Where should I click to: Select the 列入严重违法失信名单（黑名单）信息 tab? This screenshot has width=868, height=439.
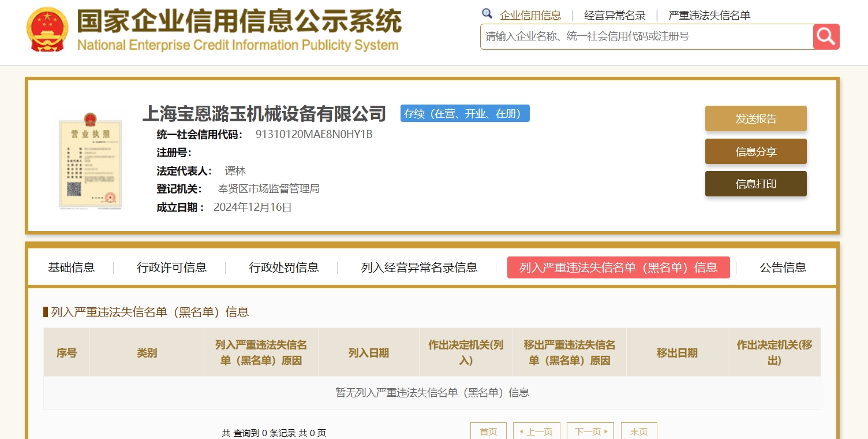619,267
